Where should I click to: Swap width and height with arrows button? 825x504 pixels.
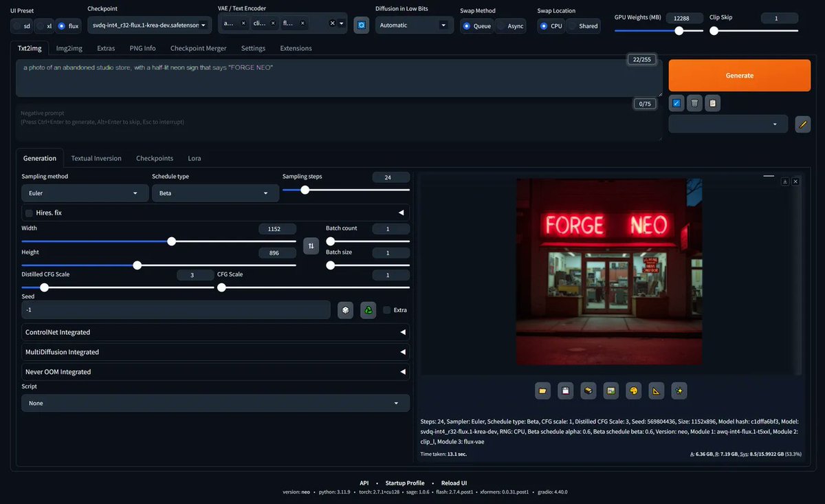[x=311, y=245]
